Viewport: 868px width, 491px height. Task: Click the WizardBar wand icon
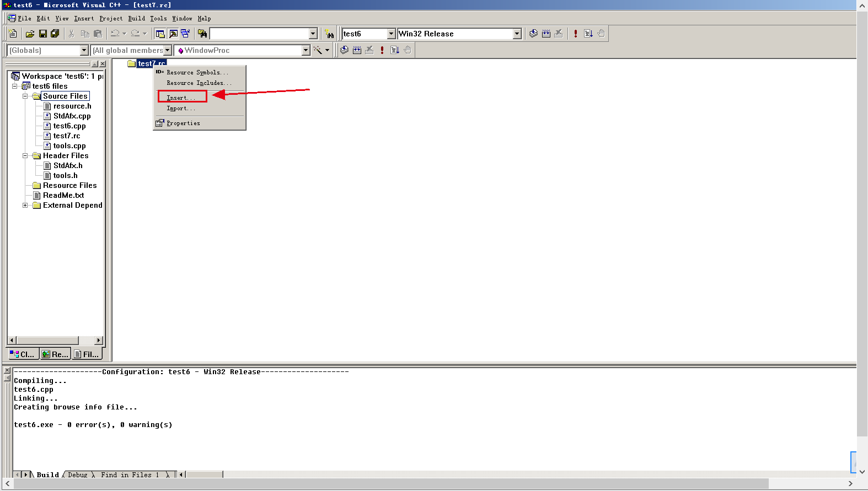[318, 50]
